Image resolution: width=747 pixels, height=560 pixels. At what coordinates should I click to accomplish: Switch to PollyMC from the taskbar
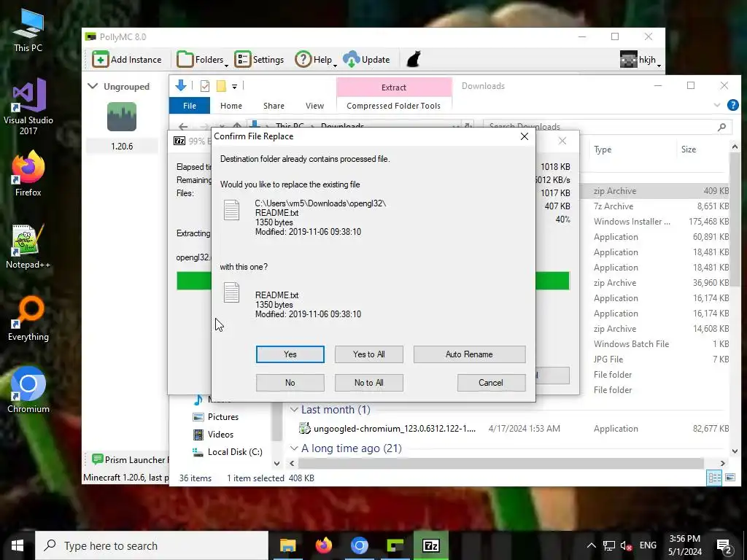pyautogui.click(x=395, y=545)
